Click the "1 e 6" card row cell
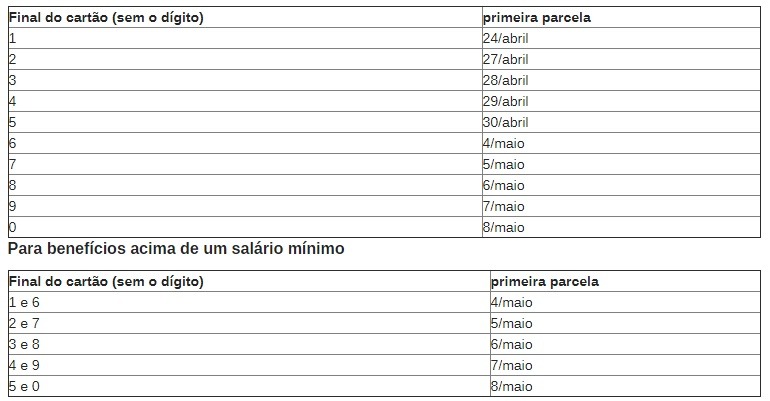Screen dimensions: 770x401 [24, 303]
